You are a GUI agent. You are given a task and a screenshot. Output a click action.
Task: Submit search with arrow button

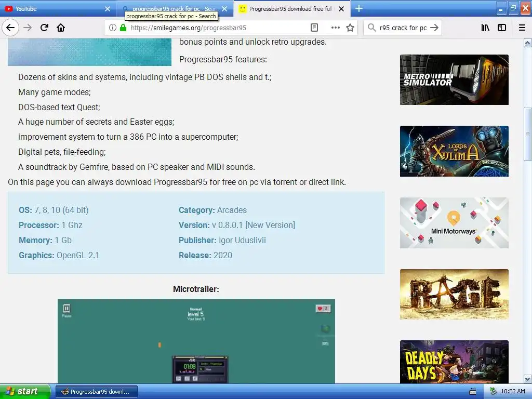434,28
